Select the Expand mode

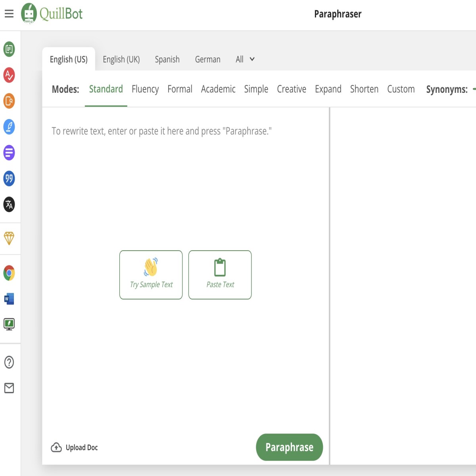(328, 89)
